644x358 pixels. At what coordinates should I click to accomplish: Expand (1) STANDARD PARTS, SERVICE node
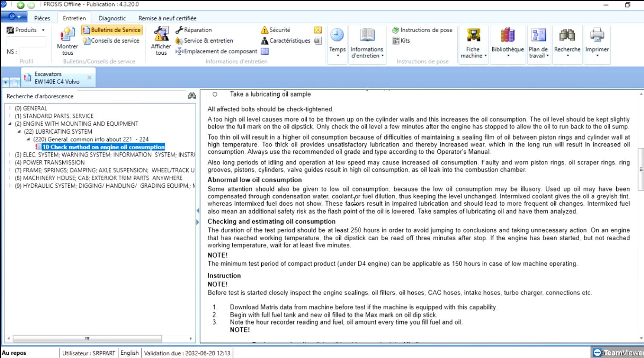[10, 116]
